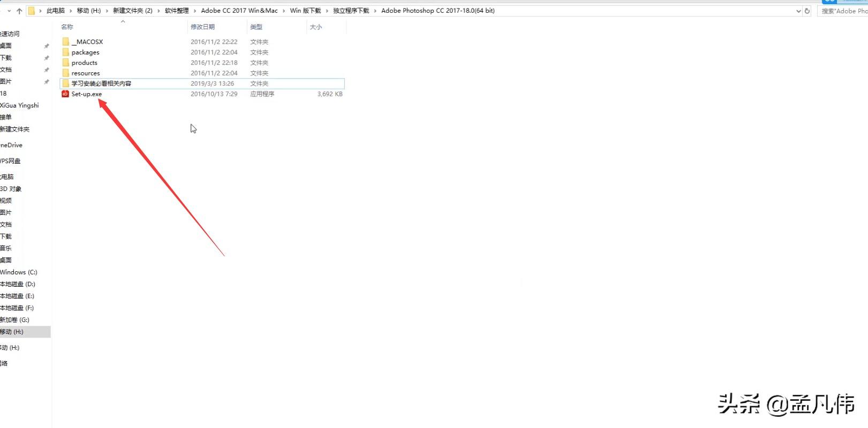The height and width of the screenshot is (428, 868).
Task: Expand the chevron after 此电脑 in the breadcrumb
Action: pyautogui.click(x=71, y=11)
